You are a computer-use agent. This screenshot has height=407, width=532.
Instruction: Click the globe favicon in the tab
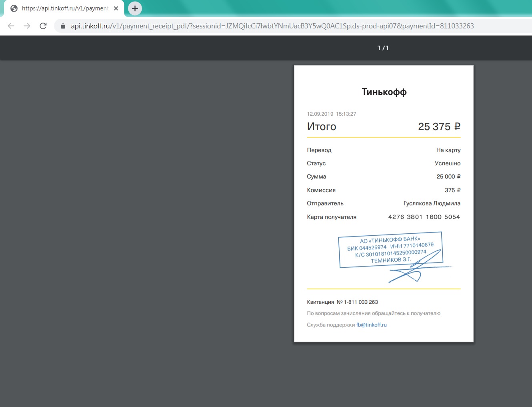(x=14, y=8)
